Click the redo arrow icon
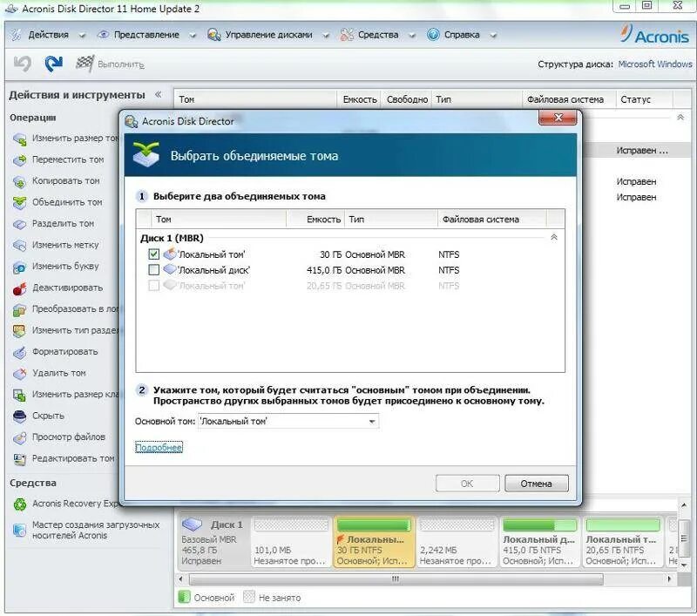 (x=54, y=64)
